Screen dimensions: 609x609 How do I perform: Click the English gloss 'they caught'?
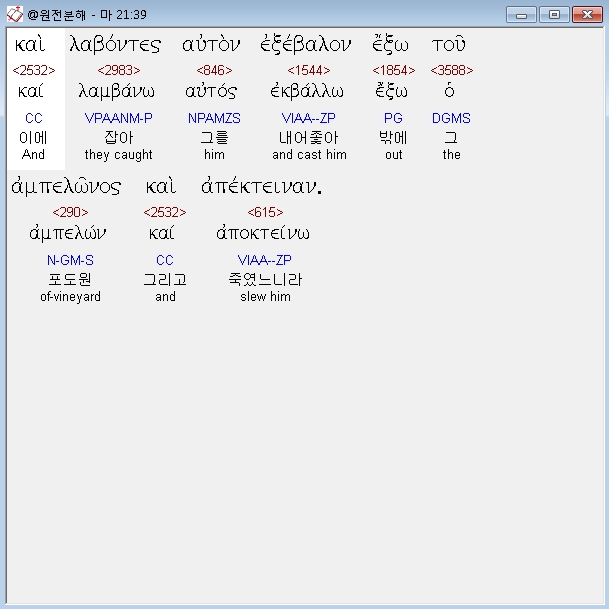tap(118, 155)
